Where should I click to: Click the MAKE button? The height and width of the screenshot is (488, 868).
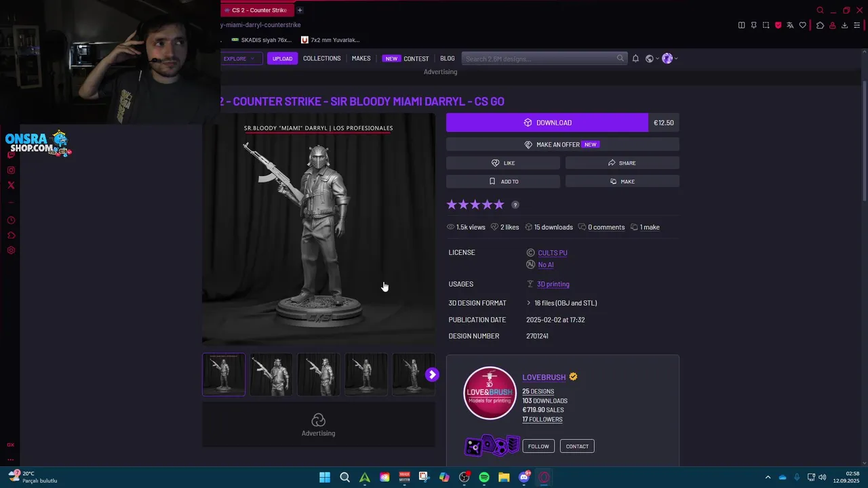tap(622, 182)
